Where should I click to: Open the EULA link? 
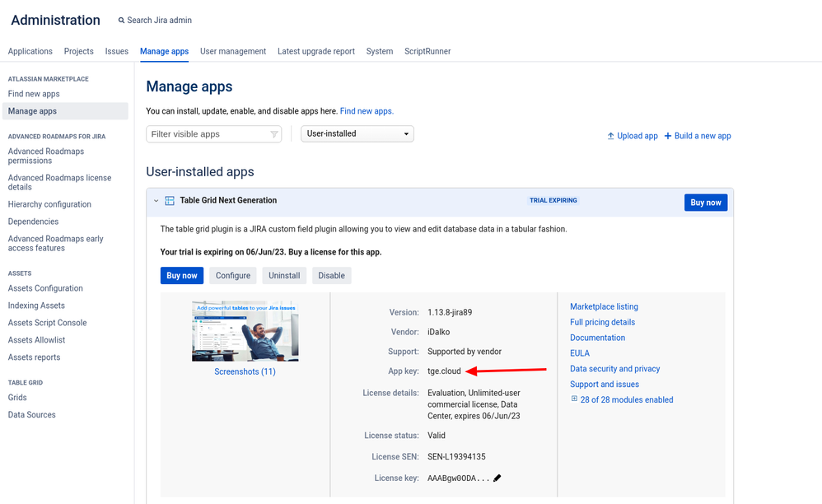580,353
